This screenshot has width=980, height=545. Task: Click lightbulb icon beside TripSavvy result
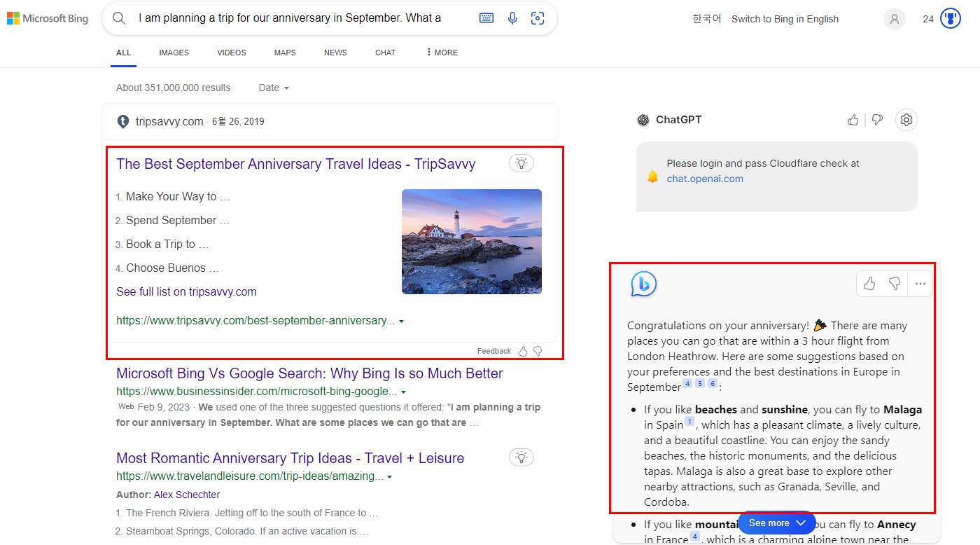521,163
